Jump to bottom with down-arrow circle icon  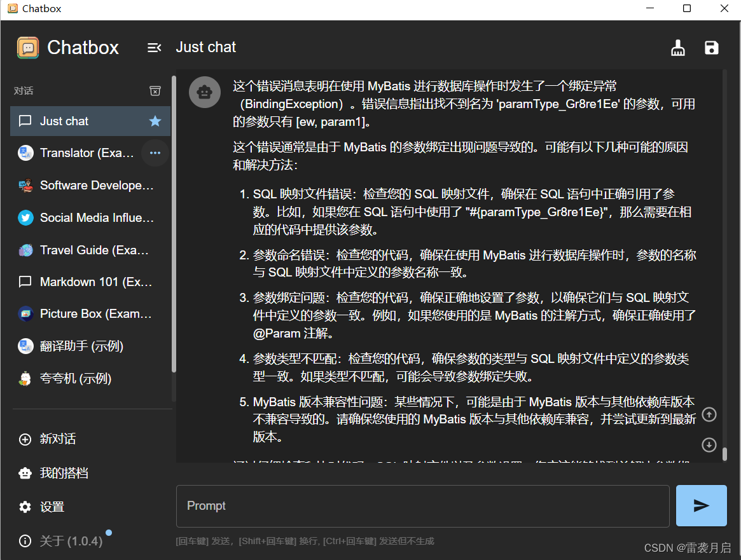pos(709,445)
